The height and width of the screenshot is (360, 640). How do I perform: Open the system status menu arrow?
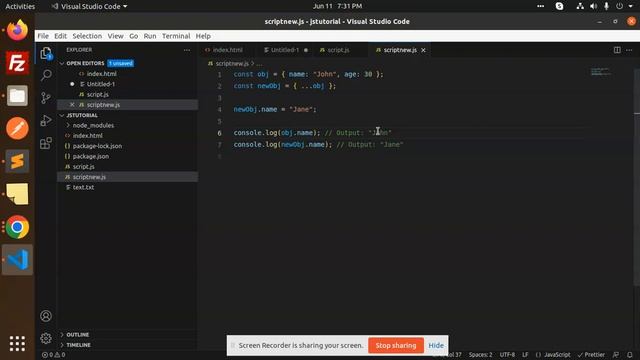coord(630,6)
